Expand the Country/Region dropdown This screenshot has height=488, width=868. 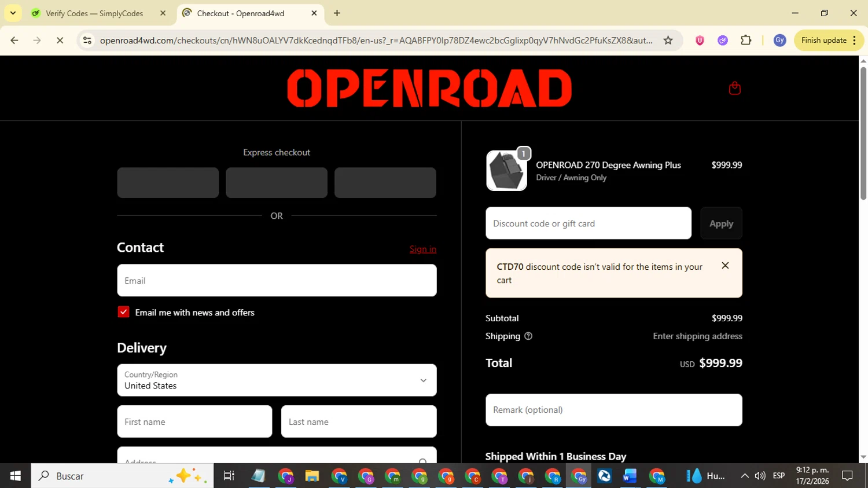point(277,380)
